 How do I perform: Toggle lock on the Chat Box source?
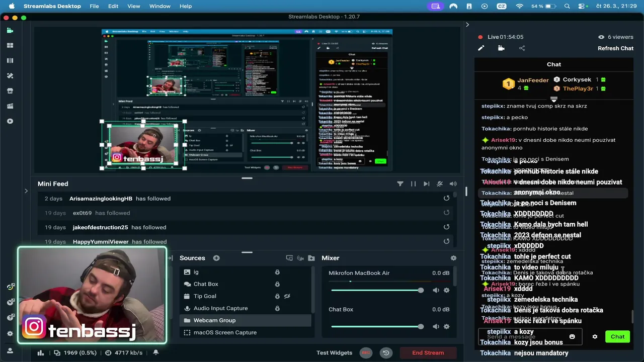[277, 284]
